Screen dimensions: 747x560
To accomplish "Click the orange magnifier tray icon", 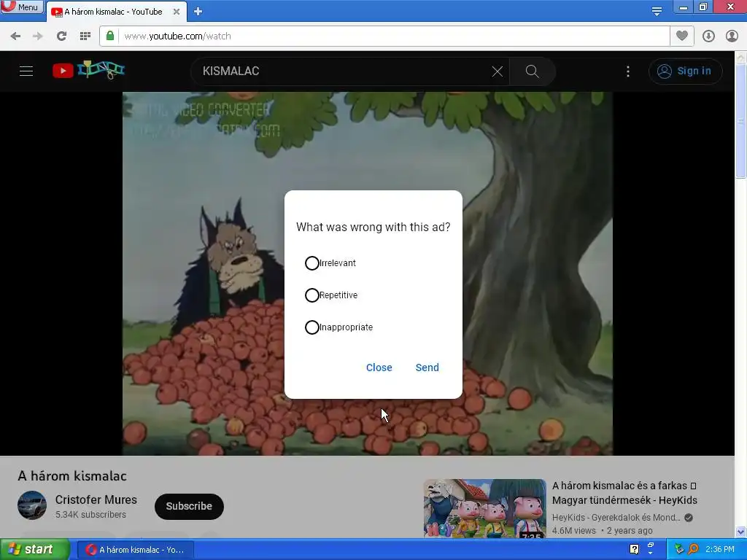I will [x=693, y=550].
